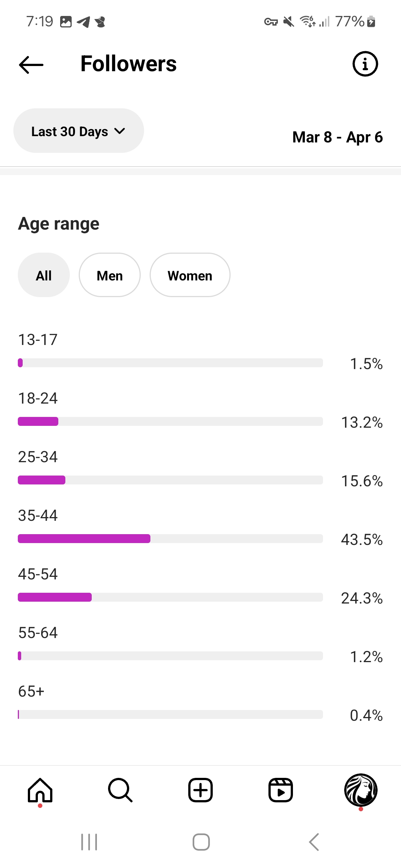The width and height of the screenshot is (401, 868).
Task: Select the Women age range filter
Action: click(x=190, y=275)
